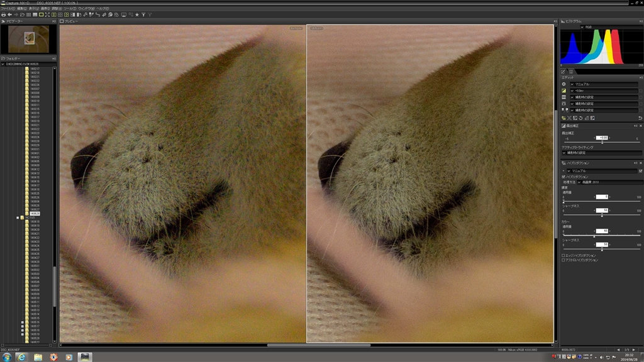Image resolution: width=644 pixels, height=362 pixels.
Task: Click the active funnel filter icon
Action: (143, 15)
